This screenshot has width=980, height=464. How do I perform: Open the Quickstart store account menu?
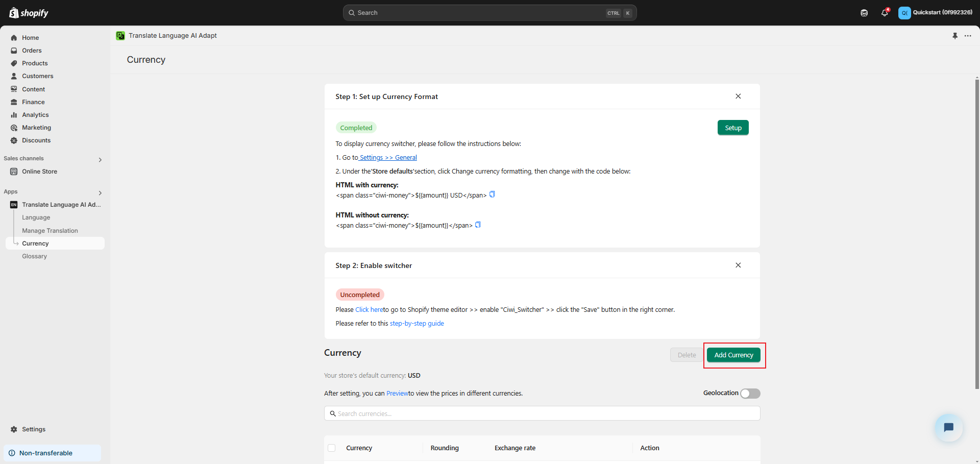[x=935, y=13]
